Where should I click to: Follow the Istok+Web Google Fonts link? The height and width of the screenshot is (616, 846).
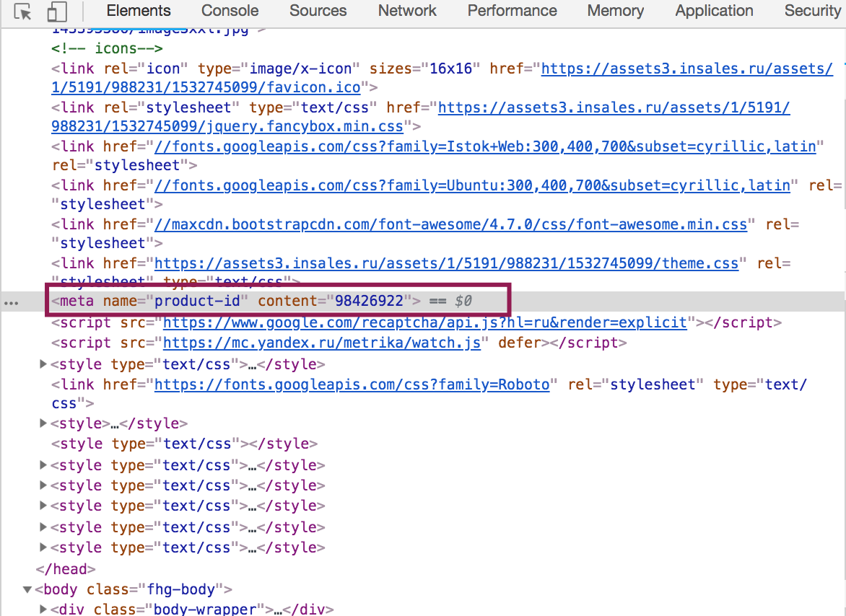point(485,146)
